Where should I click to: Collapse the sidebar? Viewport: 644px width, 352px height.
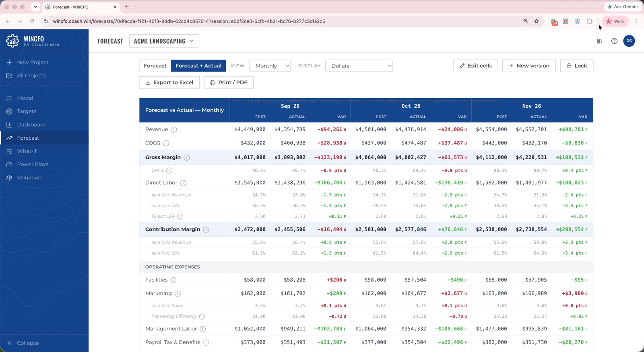23,343
